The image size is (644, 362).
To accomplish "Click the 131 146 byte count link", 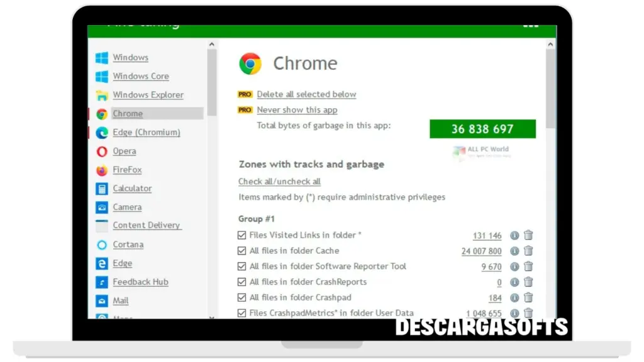I will click(487, 236).
